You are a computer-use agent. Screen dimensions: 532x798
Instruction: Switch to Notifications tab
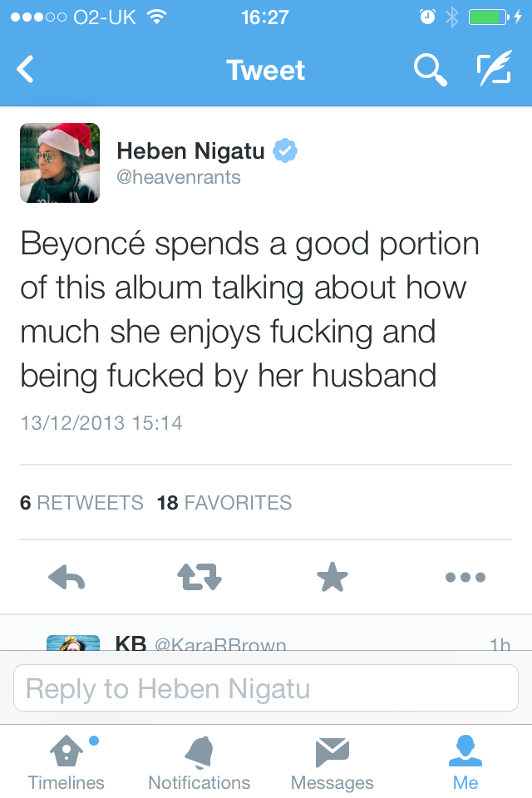199,763
